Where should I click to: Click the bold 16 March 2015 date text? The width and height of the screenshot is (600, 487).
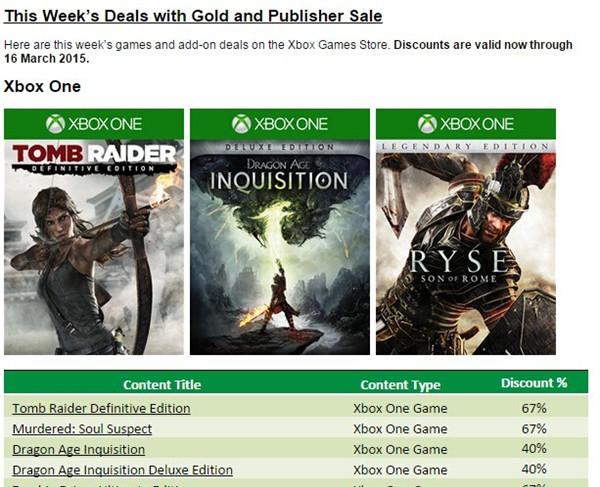(x=46, y=59)
